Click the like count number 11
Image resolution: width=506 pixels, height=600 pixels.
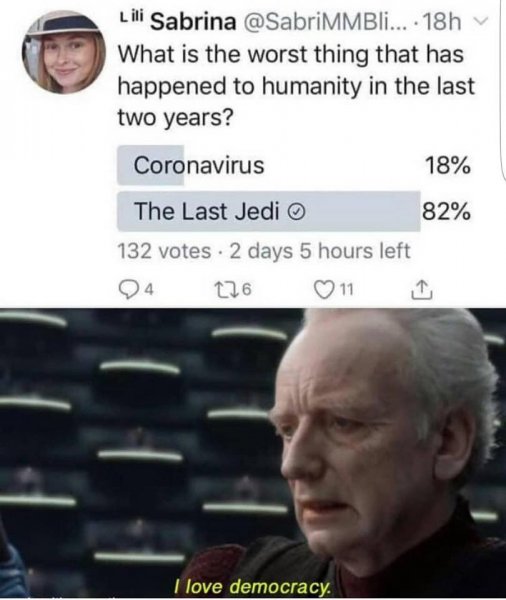(x=346, y=290)
